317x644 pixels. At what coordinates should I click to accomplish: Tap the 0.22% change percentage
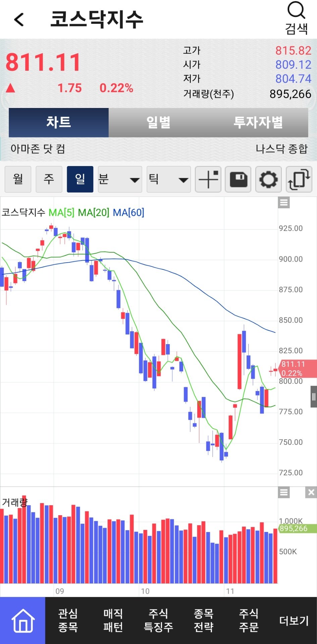pos(116,88)
